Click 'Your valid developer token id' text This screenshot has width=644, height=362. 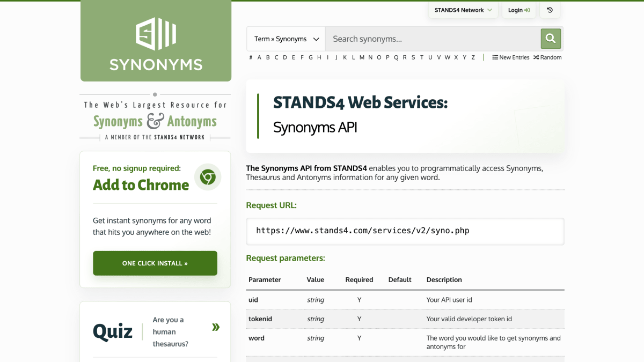(x=469, y=319)
